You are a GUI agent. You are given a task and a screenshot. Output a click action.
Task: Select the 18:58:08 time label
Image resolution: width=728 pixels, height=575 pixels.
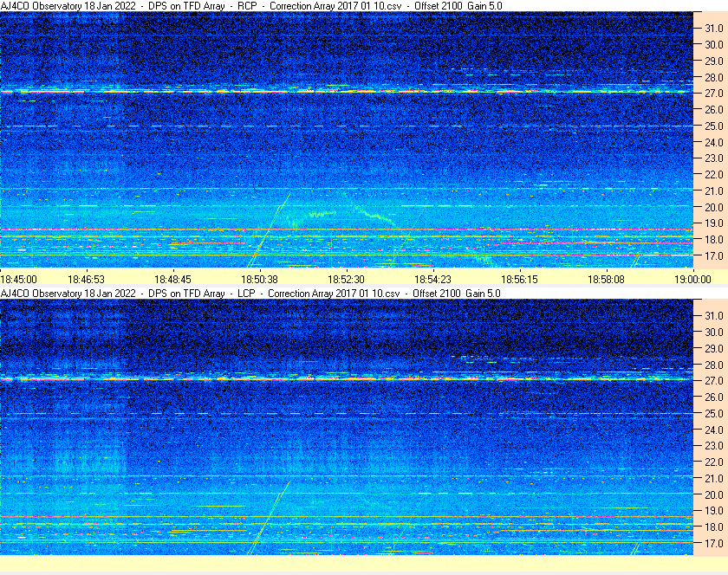coord(607,280)
